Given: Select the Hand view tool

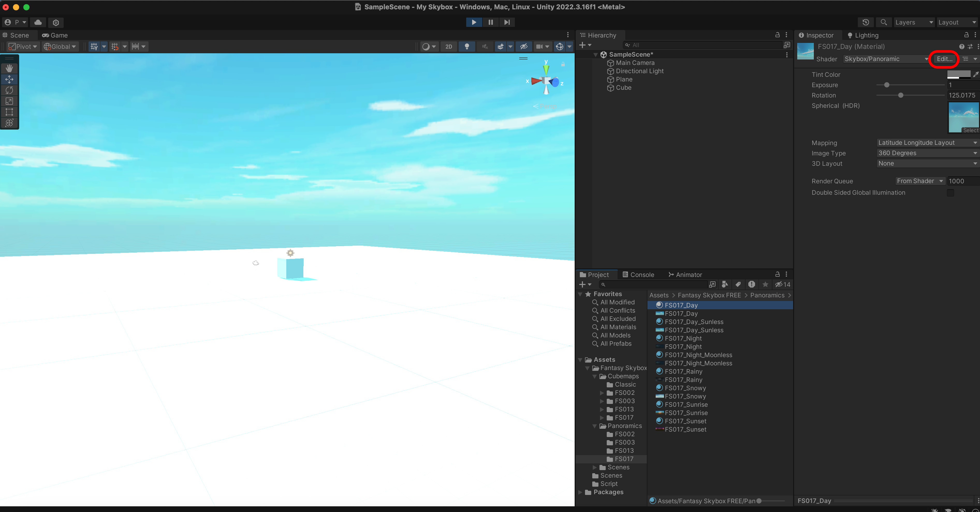Looking at the screenshot, I should click(9, 69).
